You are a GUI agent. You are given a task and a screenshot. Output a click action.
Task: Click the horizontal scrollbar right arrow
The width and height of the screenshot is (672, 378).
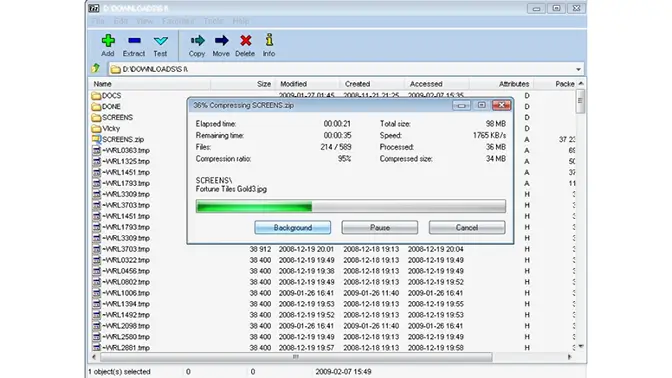point(570,357)
